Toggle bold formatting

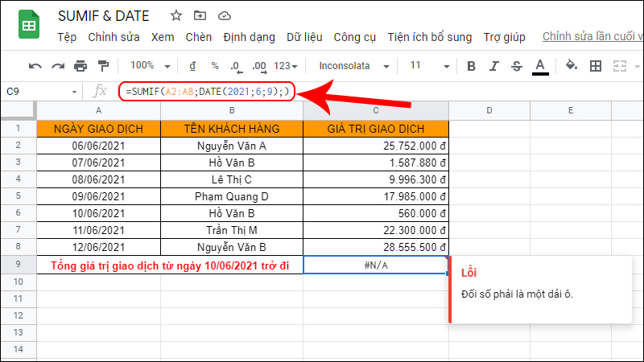pyautogui.click(x=472, y=66)
